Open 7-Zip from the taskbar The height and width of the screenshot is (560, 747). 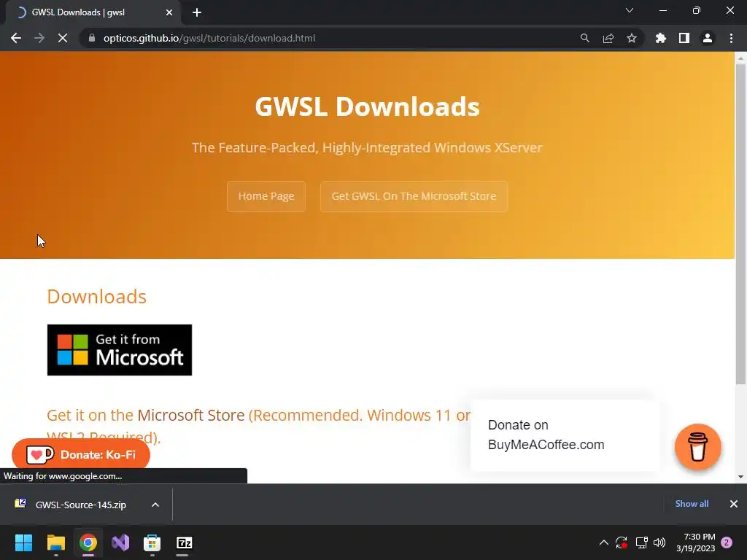tap(185, 542)
